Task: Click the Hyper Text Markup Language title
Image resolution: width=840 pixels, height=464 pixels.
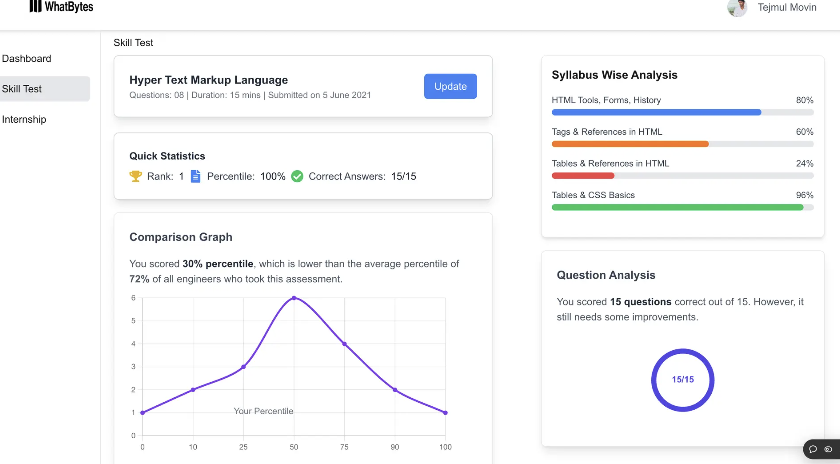Action: (x=208, y=80)
